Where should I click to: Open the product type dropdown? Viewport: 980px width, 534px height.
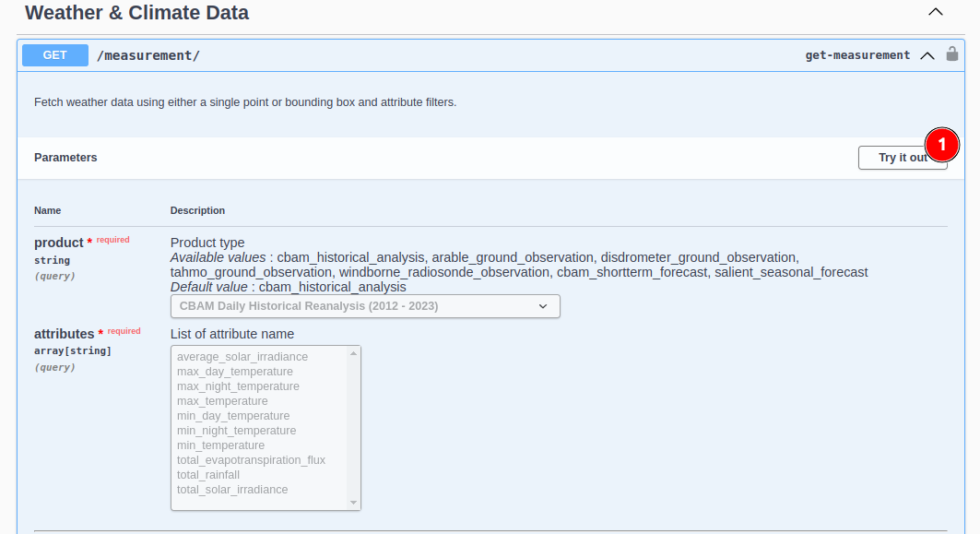pos(365,306)
